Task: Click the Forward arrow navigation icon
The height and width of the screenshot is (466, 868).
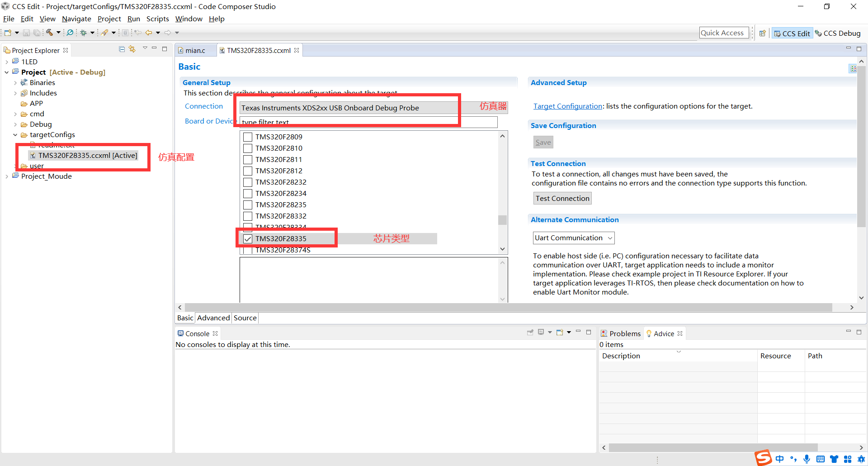Action: [x=168, y=33]
